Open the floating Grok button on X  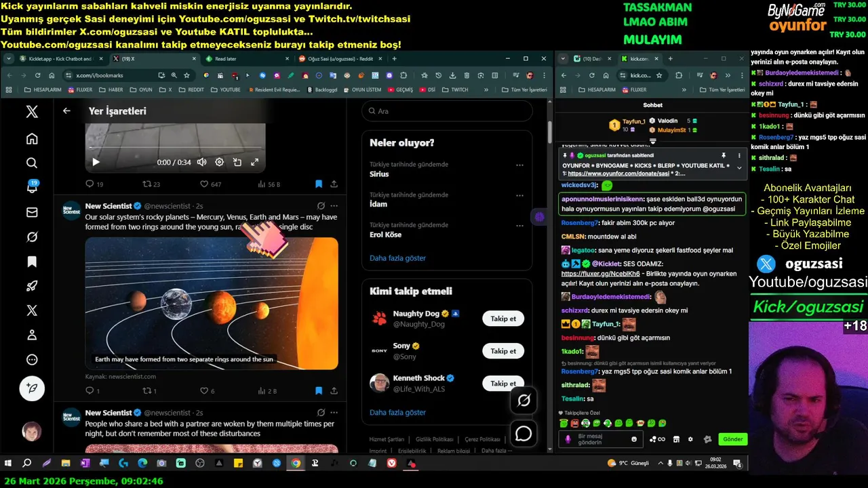[x=524, y=401]
